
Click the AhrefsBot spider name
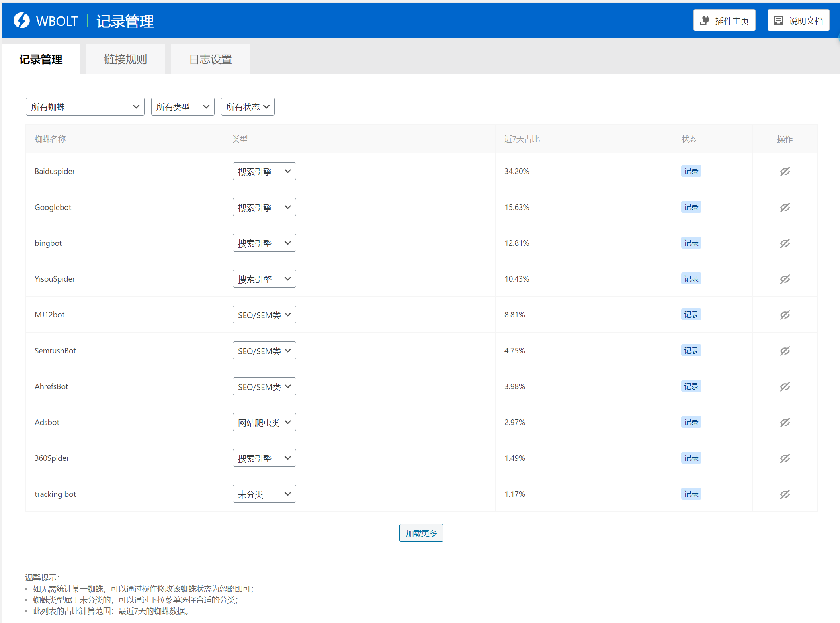point(51,386)
